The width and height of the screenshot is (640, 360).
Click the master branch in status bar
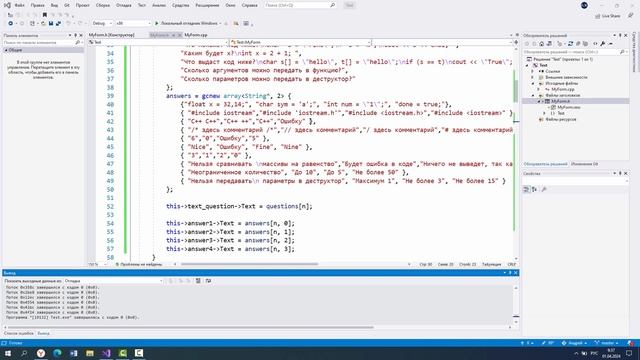(x=607, y=343)
